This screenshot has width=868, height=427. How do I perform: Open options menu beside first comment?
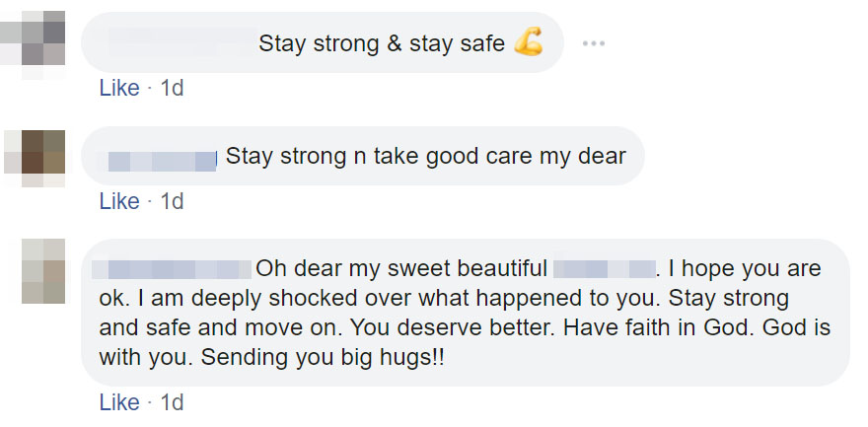(593, 43)
